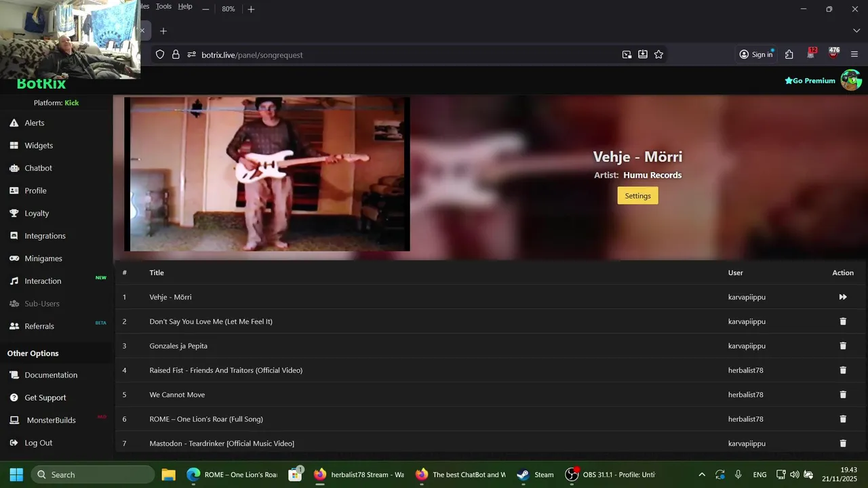Switch to the Edge ROME – One Lion's Roar window

click(233, 474)
